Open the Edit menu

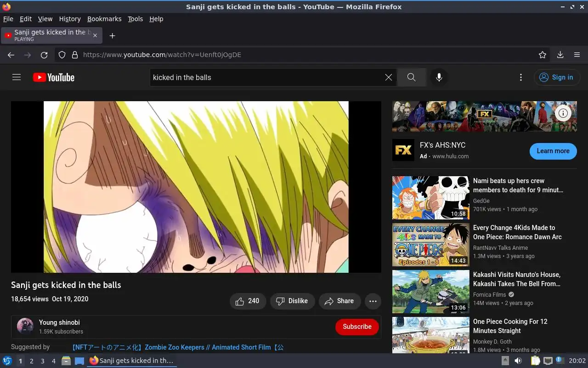tap(26, 19)
